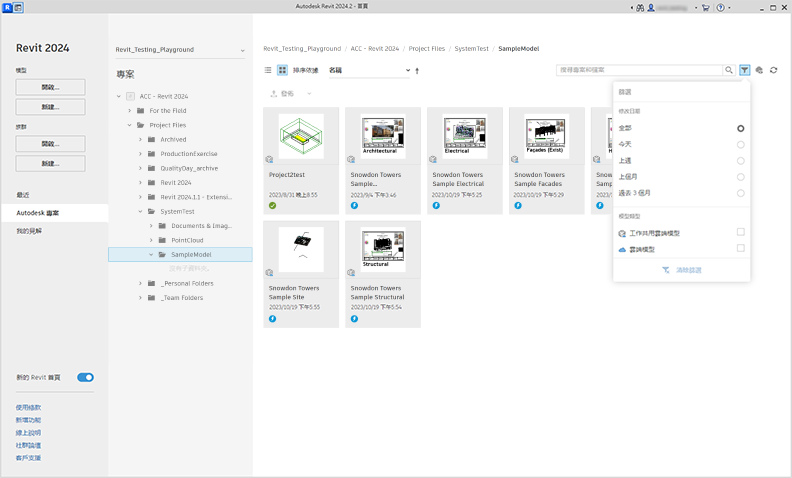This screenshot has width=792, height=478.
Task: Select Autodesk projects in left sidebar
Action: pos(55,213)
